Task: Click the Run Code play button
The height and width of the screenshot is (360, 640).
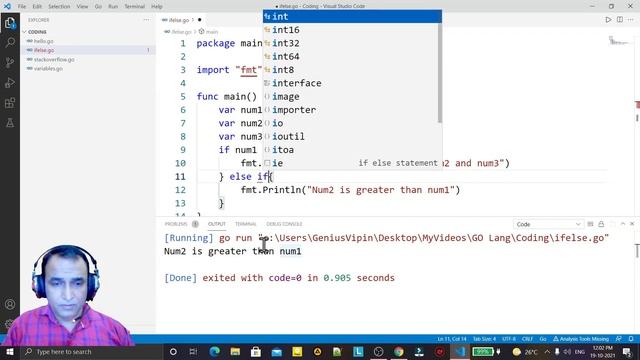Action: point(608,20)
